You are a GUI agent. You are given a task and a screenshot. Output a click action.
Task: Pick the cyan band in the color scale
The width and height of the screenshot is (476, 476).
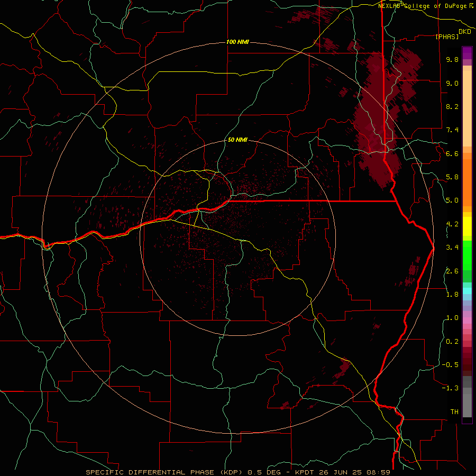coord(467,291)
